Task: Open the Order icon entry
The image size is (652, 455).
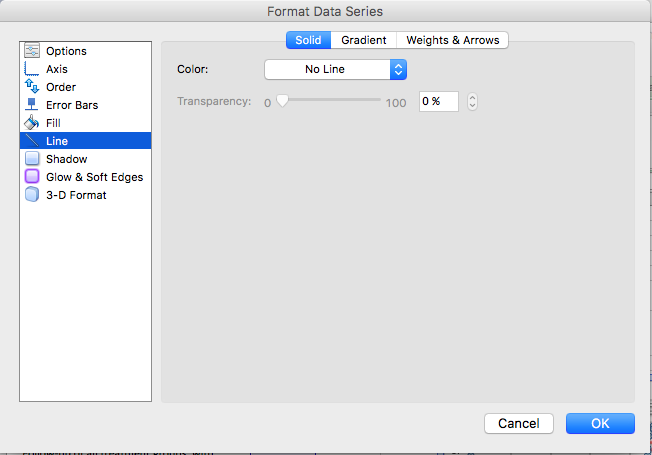Action: (x=31, y=87)
